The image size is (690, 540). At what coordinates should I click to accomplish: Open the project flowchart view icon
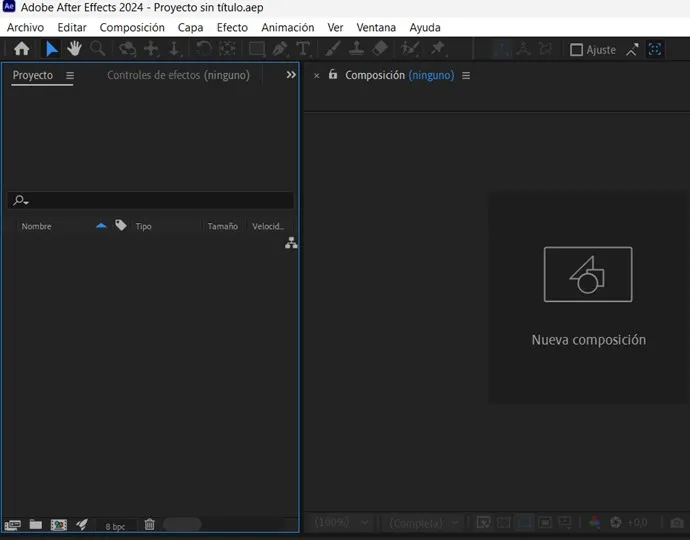point(291,242)
